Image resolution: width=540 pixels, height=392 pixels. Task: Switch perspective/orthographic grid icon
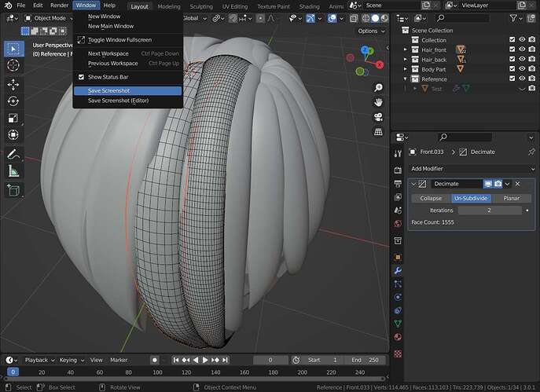point(378,132)
